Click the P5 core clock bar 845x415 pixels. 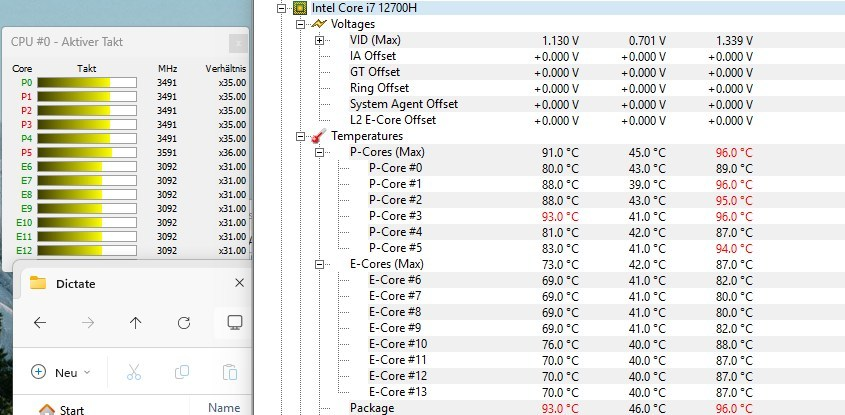(87, 153)
